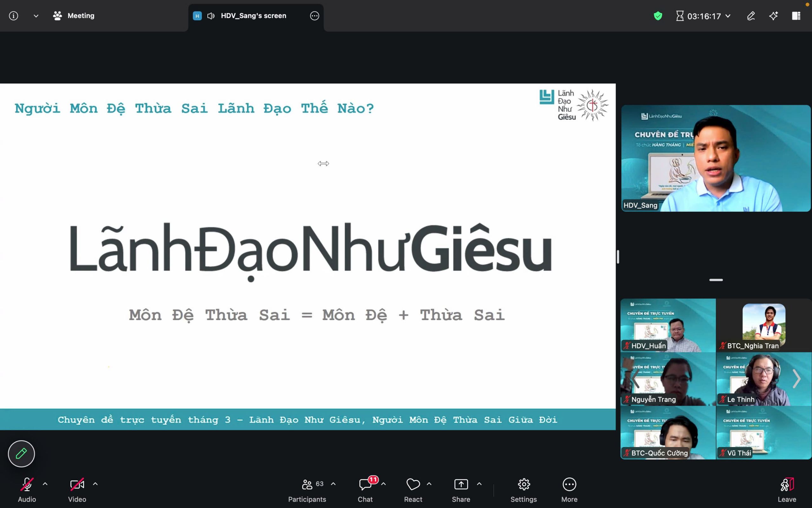Viewport: 812px width, 508px height.
Task: Click the slide title Người Môn Đệ Thừa Sai
Action: [194, 108]
